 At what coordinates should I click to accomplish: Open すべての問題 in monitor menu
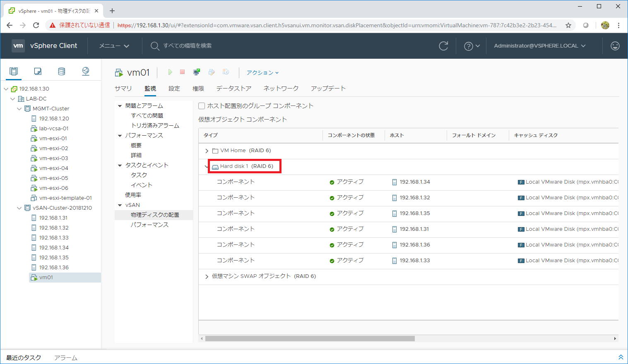(147, 116)
